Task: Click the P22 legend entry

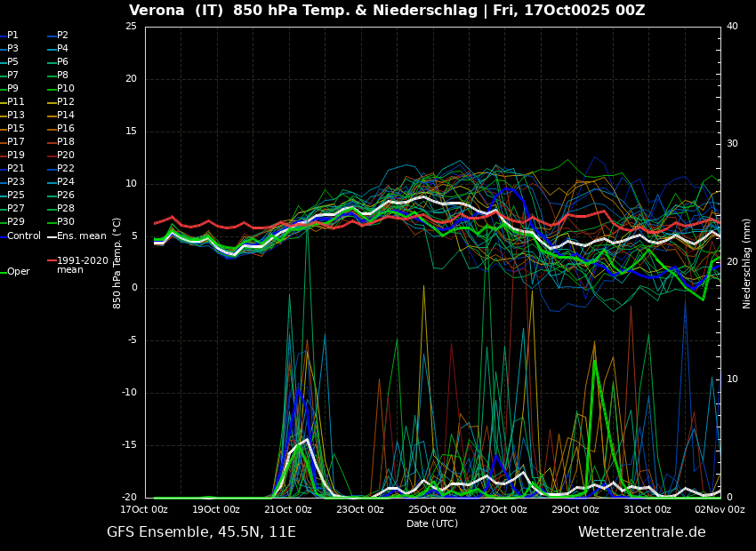Action: pos(66,169)
